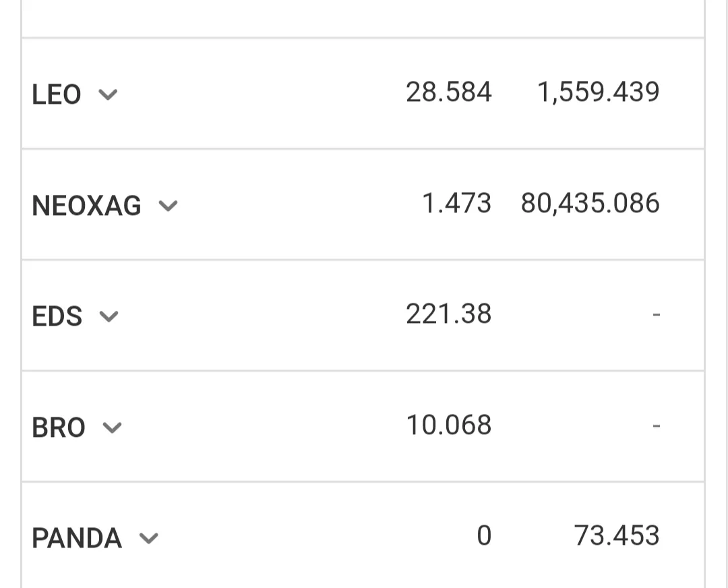The width and height of the screenshot is (728, 588).
Task: Open the BRO token chevron menu
Action: [x=112, y=428]
